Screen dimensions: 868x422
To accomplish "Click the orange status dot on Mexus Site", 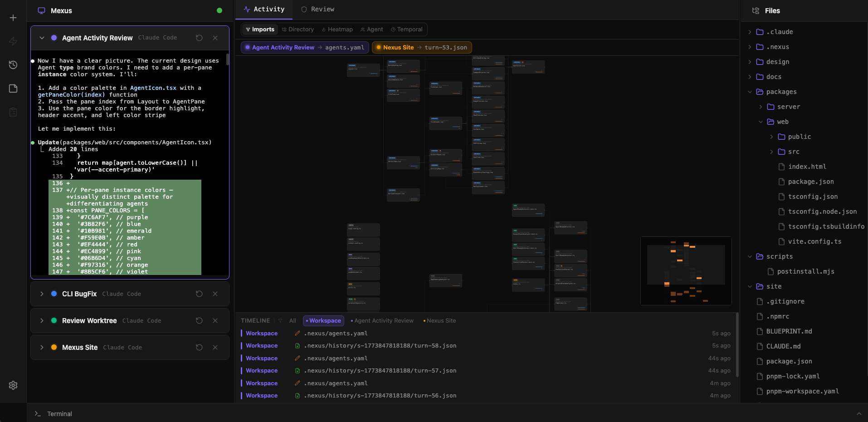I will coord(54,348).
